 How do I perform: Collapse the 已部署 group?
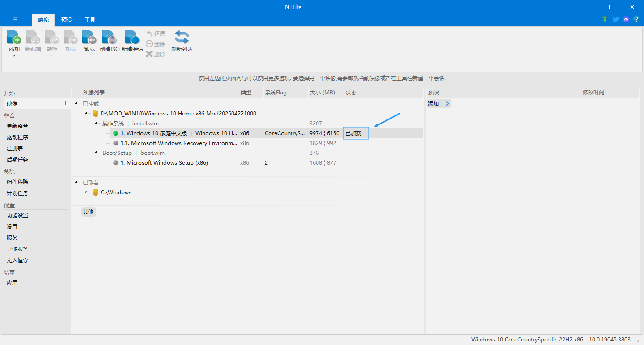[76, 182]
